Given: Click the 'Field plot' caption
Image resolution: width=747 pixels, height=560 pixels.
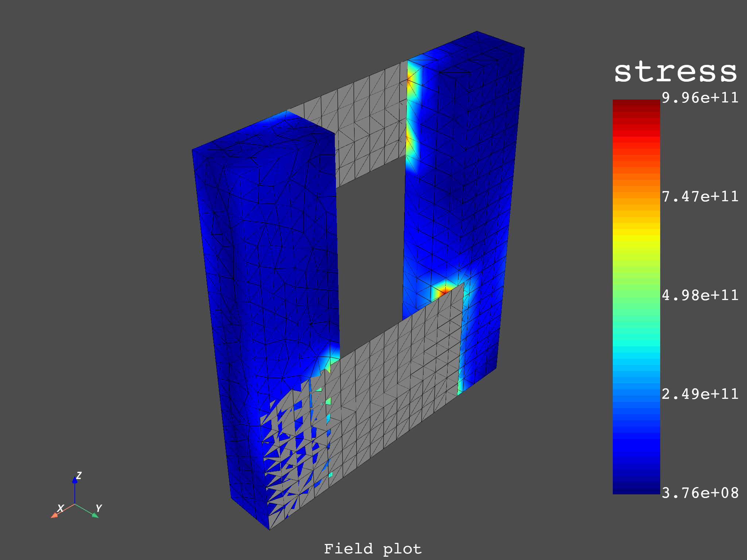Looking at the screenshot, I should pyautogui.click(x=373, y=549).
